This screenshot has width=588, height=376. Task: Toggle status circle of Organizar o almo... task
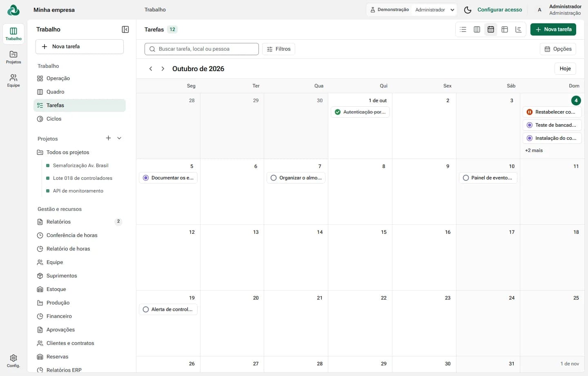coord(274,178)
